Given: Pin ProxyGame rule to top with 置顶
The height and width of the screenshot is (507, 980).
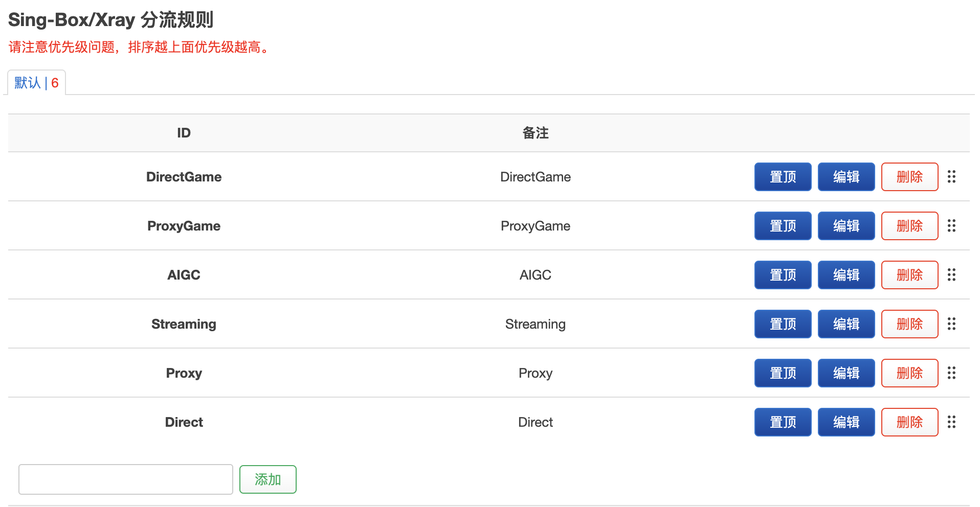Looking at the screenshot, I should tap(783, 226).
